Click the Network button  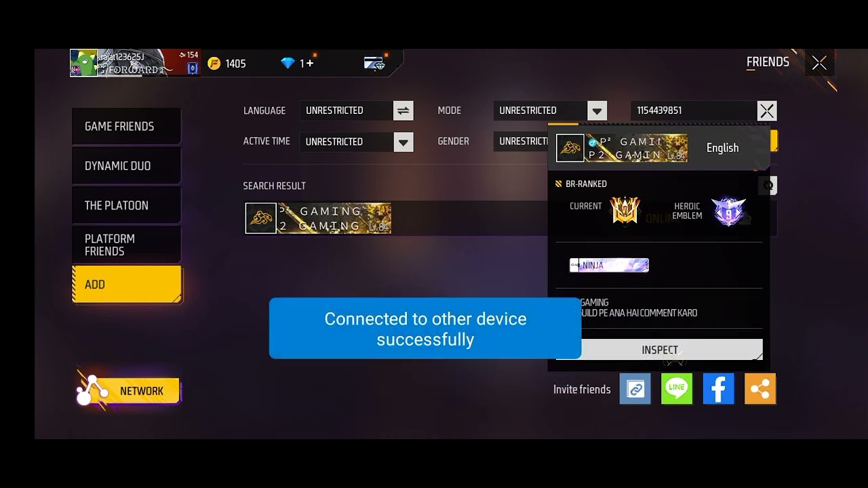point(129,391)
